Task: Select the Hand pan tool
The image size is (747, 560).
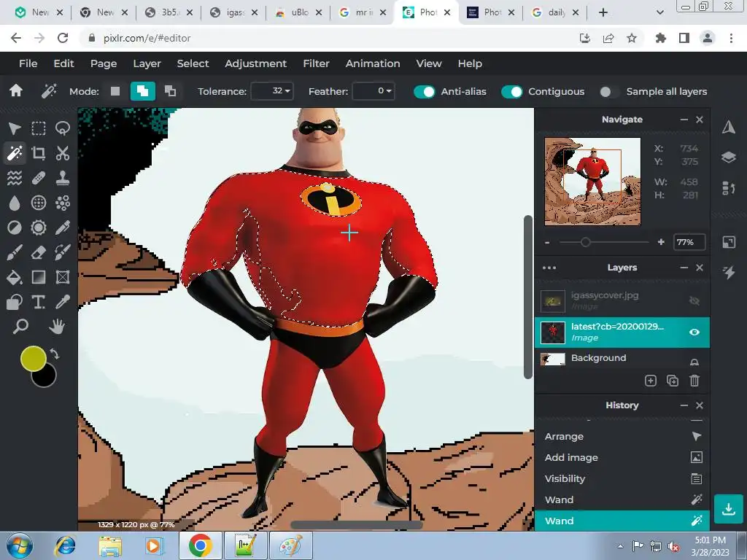Action: [57, 327]
